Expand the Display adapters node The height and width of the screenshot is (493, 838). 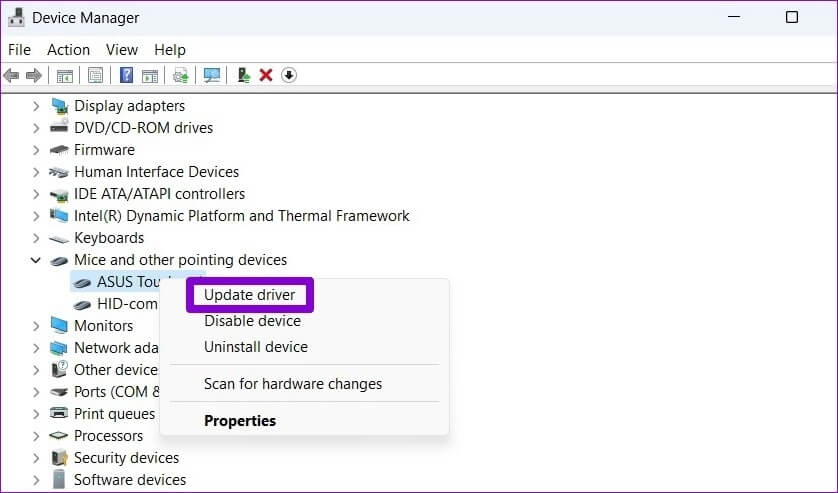(x=36, y=106)
